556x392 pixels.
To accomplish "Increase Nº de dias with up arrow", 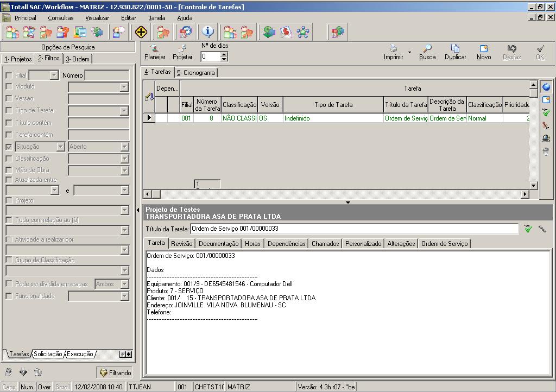I will pos(224,54).
